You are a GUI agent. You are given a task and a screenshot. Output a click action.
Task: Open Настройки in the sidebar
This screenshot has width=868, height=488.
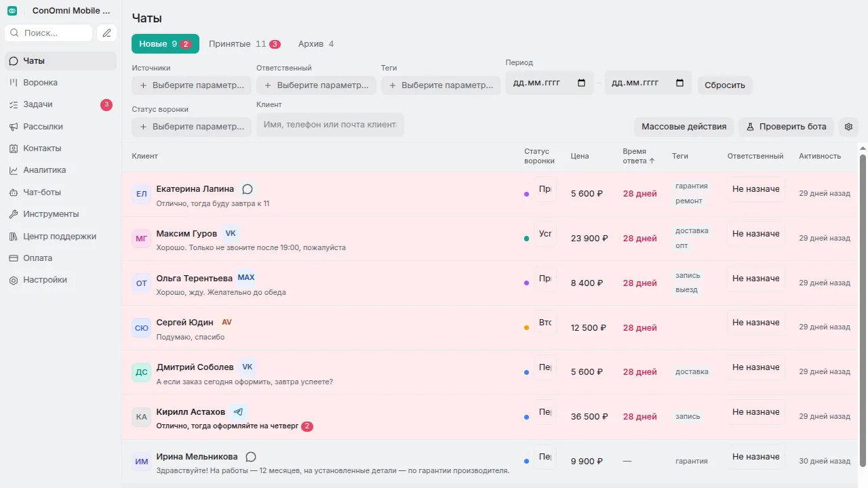pos(60,280)
